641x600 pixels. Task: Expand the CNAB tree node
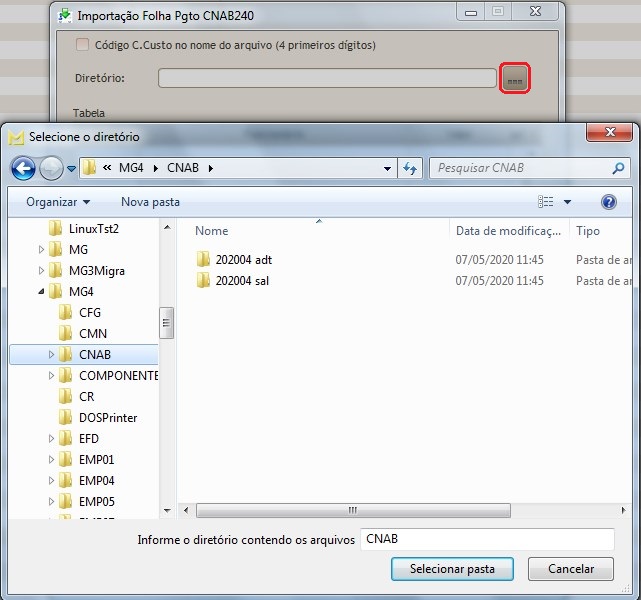pos(52,355)
